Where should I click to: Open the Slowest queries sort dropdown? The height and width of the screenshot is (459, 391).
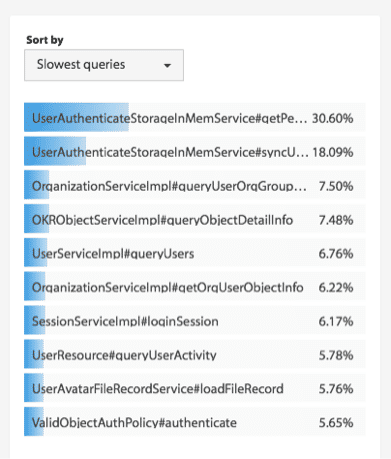pyautogui.click(x=104, y=65)
